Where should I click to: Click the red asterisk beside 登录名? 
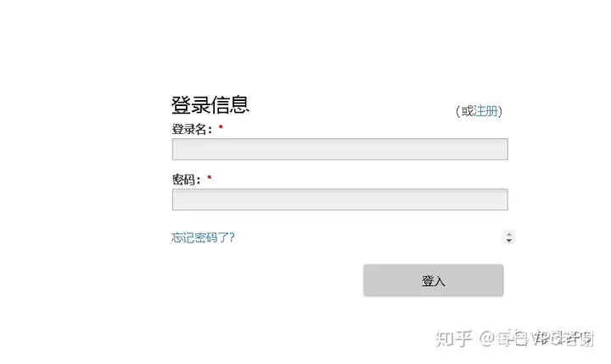(x=221, y=127)
